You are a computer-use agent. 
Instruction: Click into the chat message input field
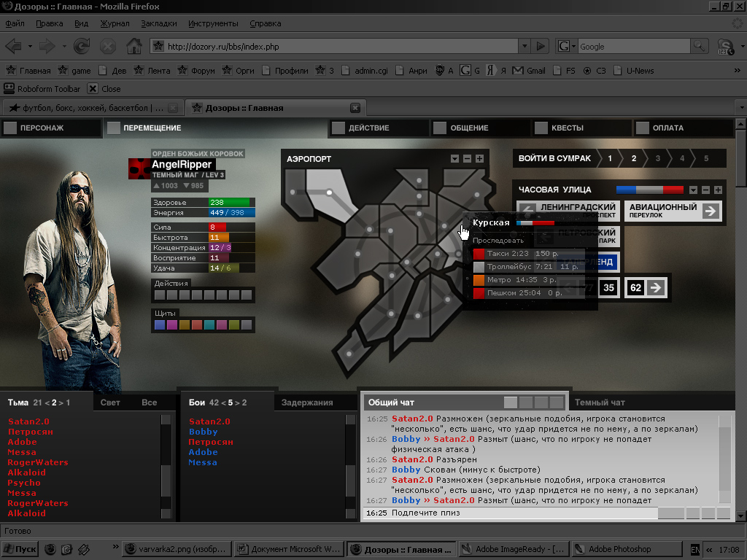(x=510, y=513)
